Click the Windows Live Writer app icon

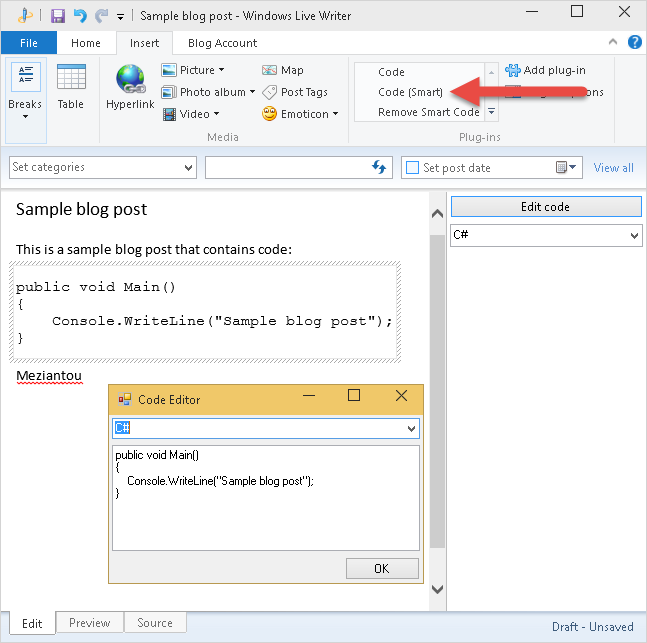(25, 15)
